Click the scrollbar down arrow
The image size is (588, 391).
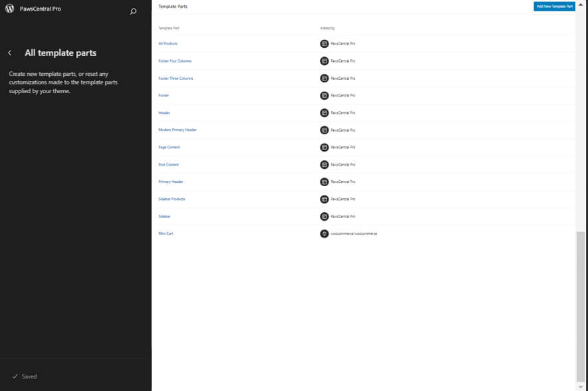[581, 387]
